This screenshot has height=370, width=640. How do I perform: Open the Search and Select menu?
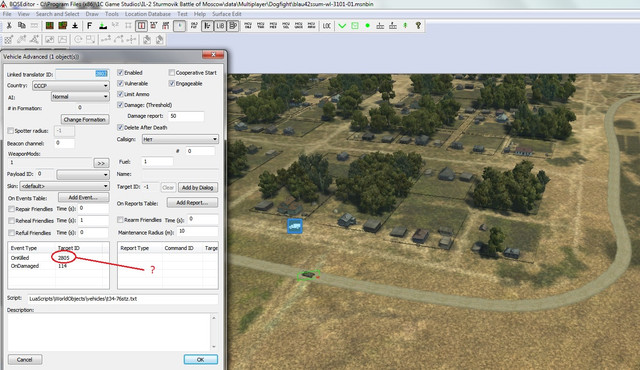coord(58,14)
